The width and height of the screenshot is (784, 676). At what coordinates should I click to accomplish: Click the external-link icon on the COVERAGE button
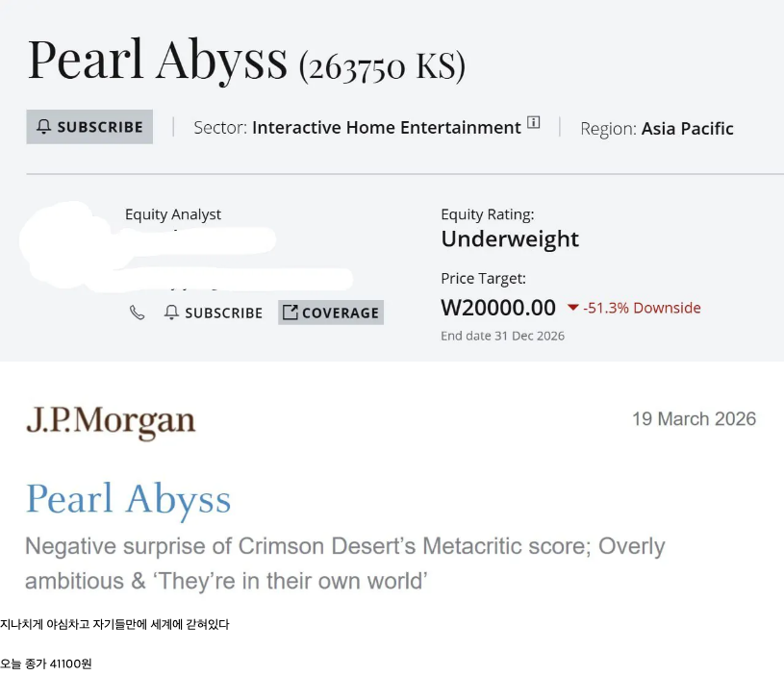(x=291, y=313)
